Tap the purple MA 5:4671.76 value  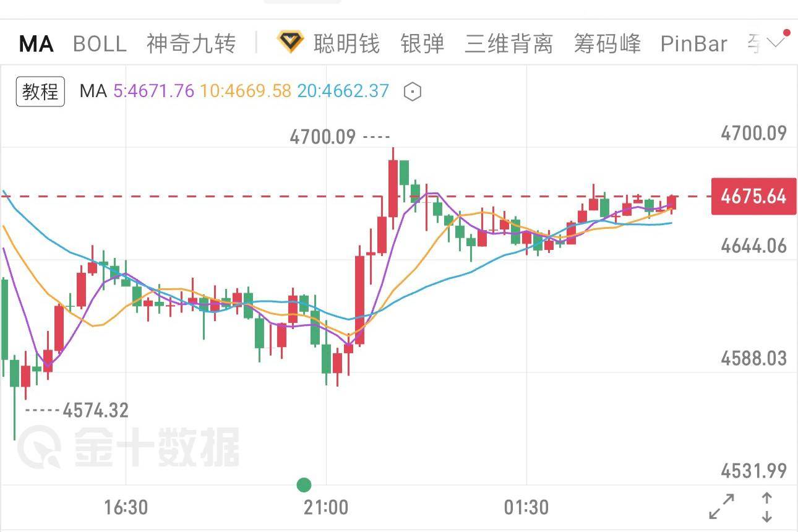tap(153, 92)
